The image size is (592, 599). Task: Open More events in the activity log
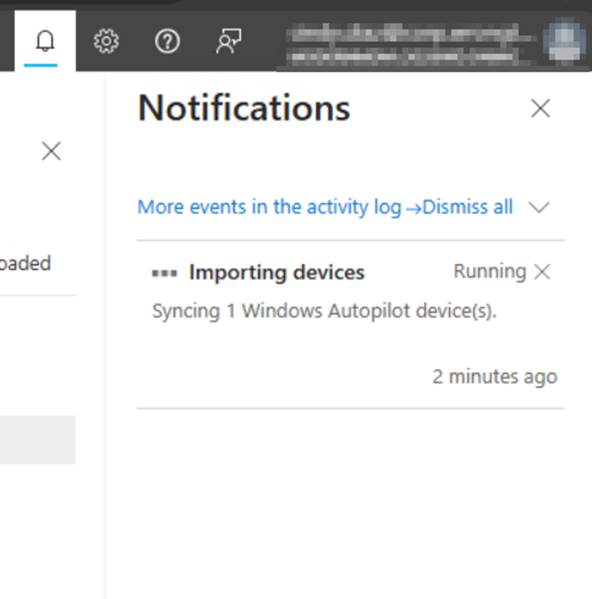[x=279, y=207]
